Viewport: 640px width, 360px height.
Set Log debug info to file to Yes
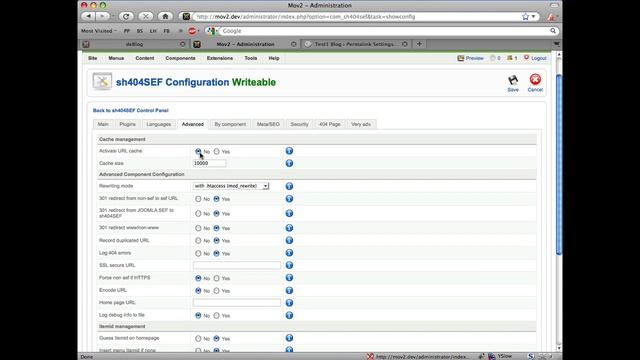[x=216, y=316]
